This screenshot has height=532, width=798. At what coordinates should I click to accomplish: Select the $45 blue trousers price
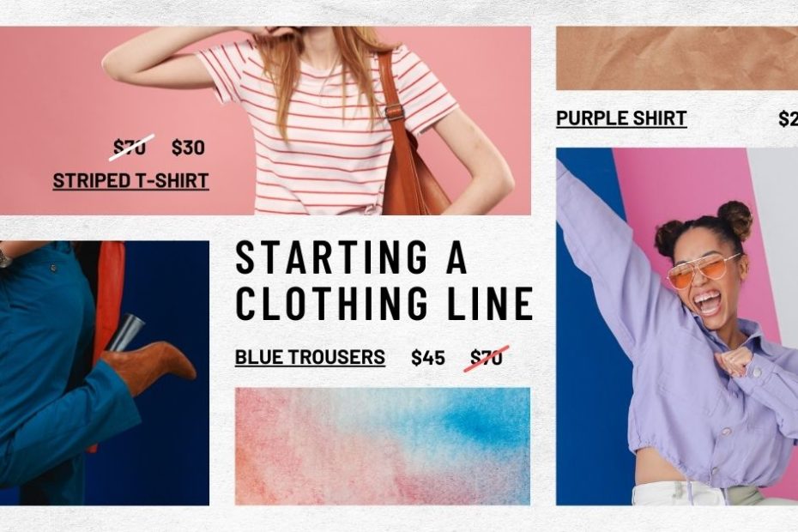(428, 357)
